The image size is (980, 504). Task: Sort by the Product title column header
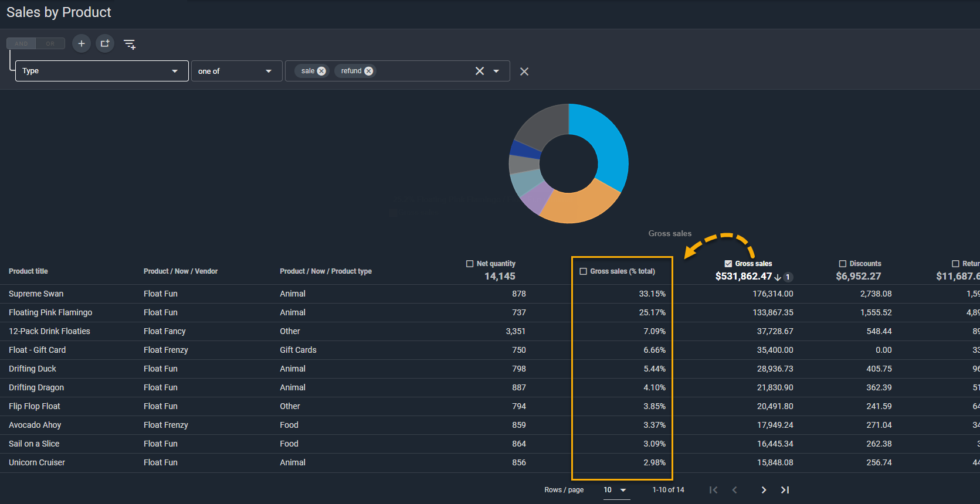tap(28, 271)
